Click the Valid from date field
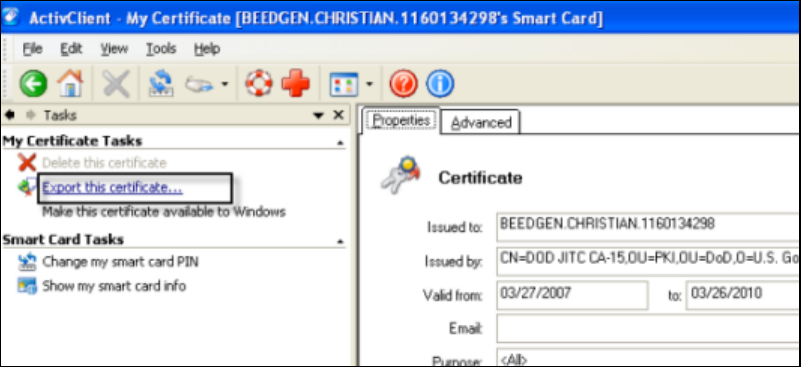 (x=572, y=295)
